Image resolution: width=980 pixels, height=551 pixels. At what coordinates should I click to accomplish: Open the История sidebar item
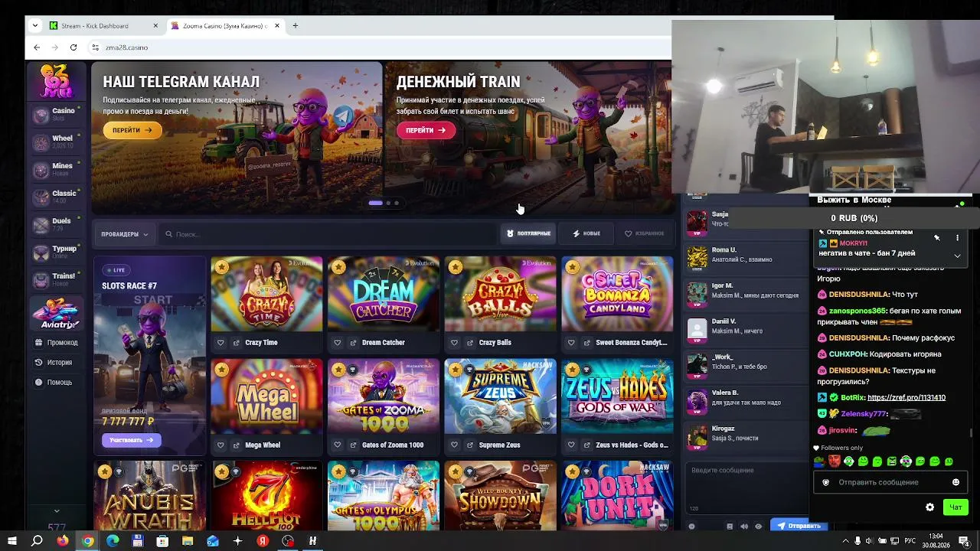[x=54, y=363]
